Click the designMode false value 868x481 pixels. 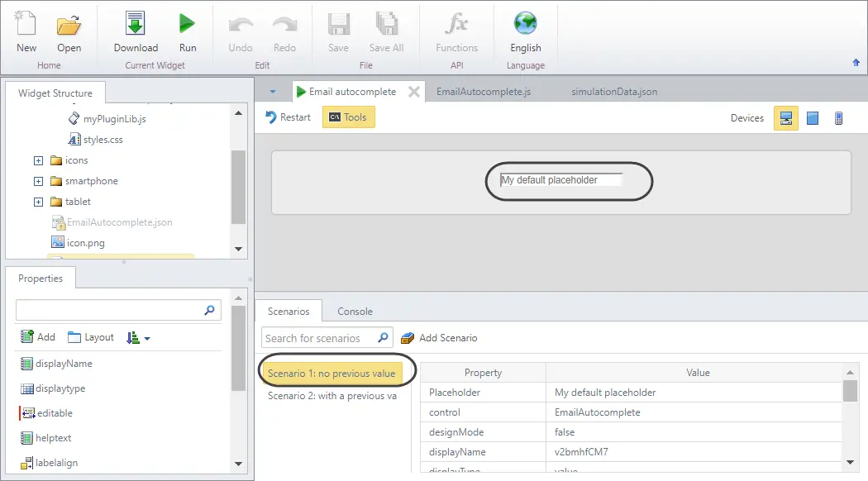(x=694, y=432)
